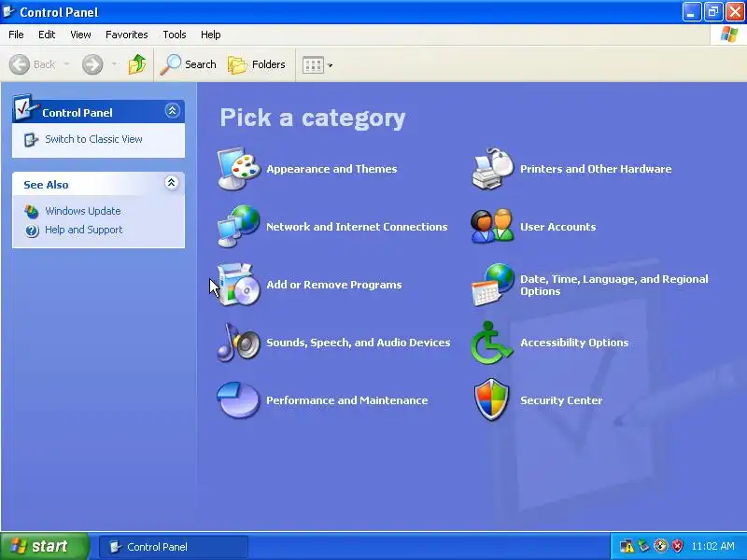Toggle the Folders pane button
Viewport: 747px width, 560px height.
tap(257, 64)
